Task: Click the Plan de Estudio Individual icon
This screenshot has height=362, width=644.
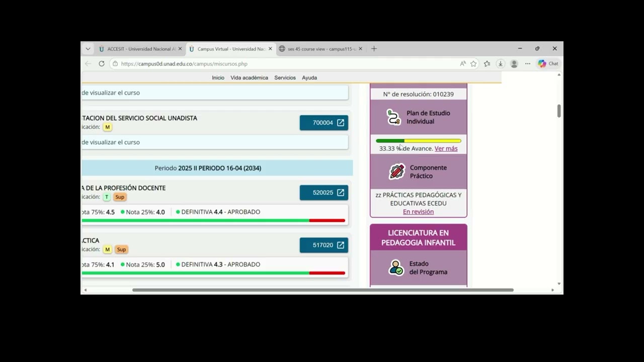Action: click(393, 117)
